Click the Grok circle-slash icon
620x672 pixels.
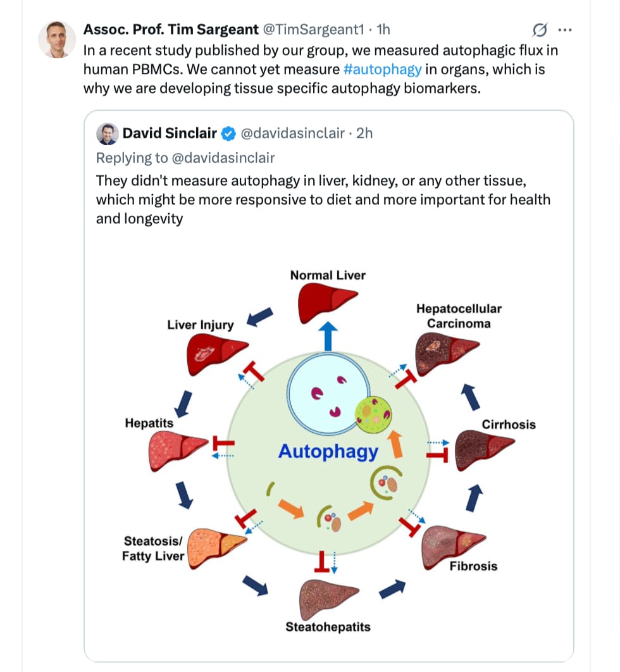pos(540,30)
